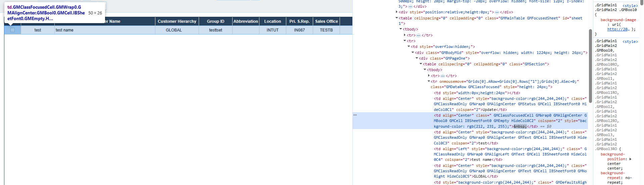Expand the background-position shorthand triangle

point(631,159)
